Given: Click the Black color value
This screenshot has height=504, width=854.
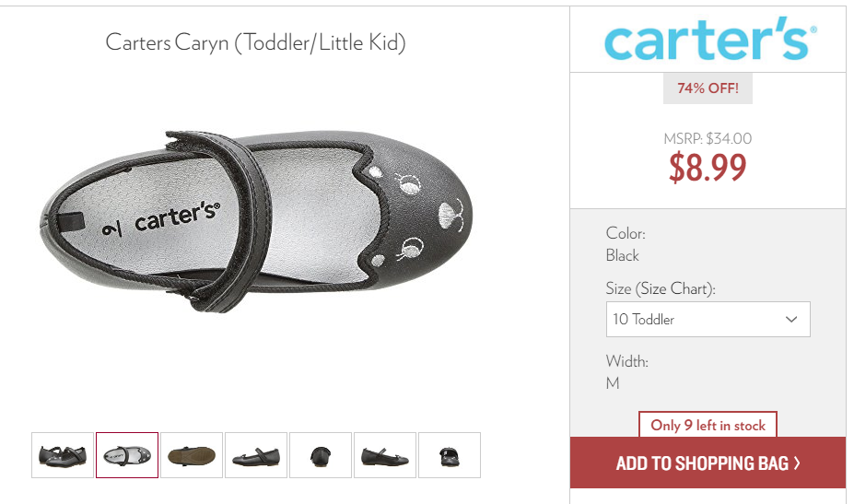Looking at the screenshot, I should click(x=623, y=255).
